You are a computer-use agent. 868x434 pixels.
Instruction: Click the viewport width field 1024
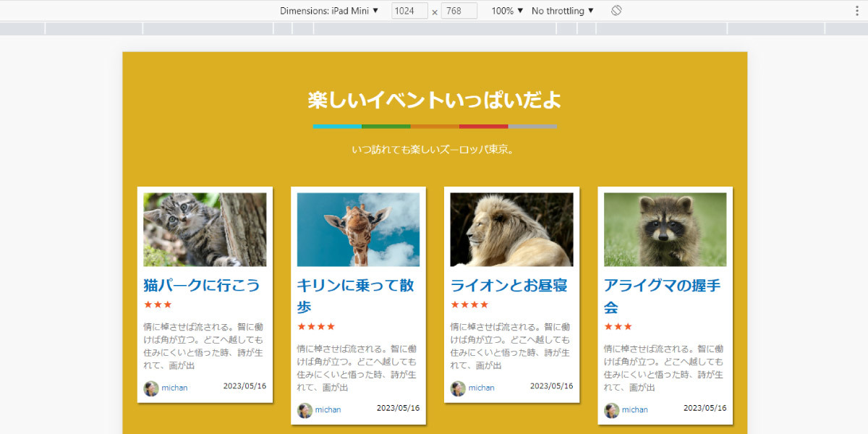[409, 11]
